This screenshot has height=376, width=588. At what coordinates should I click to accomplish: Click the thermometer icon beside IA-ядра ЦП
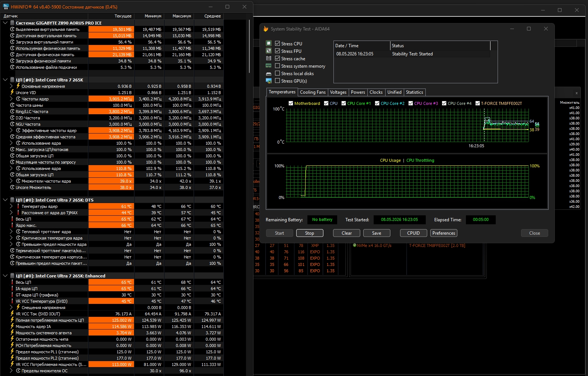pyautogui.click(x=12, y=289)
